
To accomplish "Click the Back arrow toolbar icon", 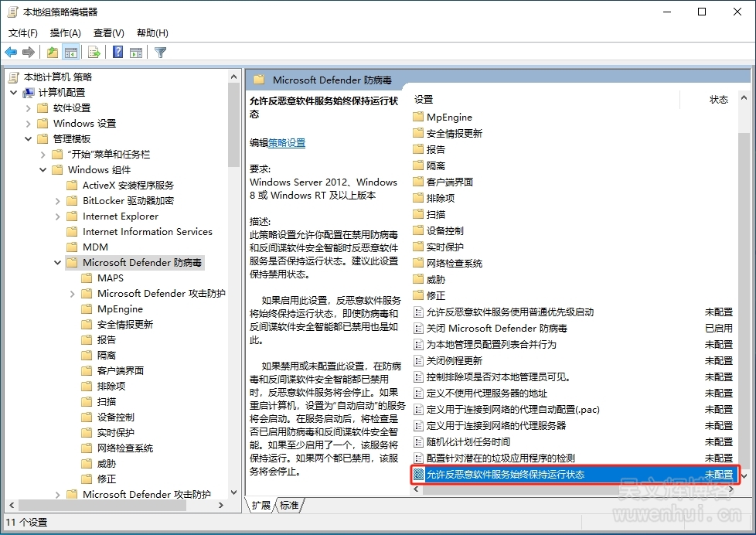I will (11, 53).
